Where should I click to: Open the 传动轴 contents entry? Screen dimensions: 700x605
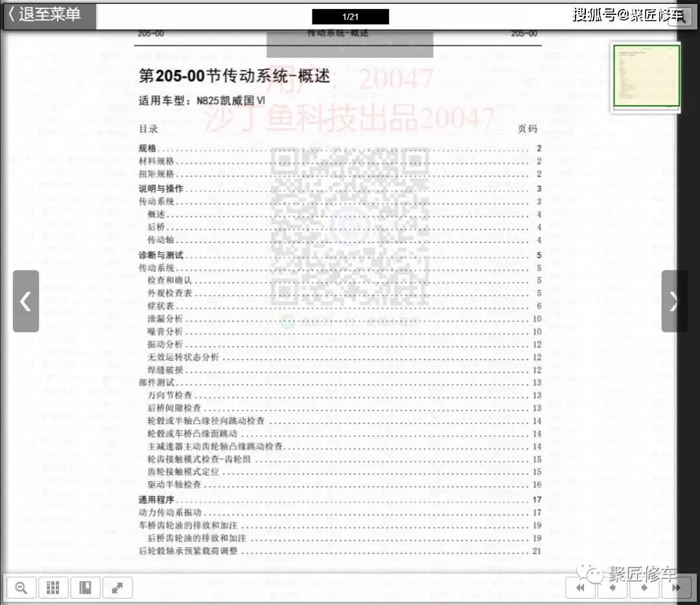(x=344, y=240)
